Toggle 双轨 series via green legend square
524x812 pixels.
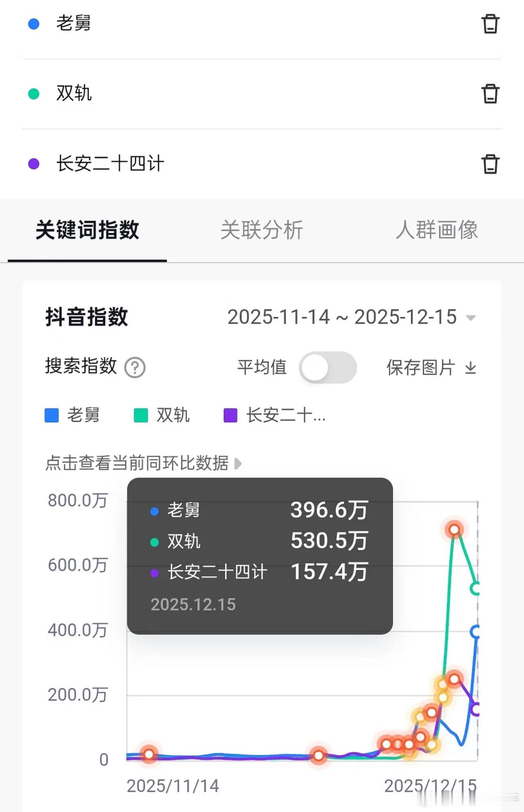point(141,415)
